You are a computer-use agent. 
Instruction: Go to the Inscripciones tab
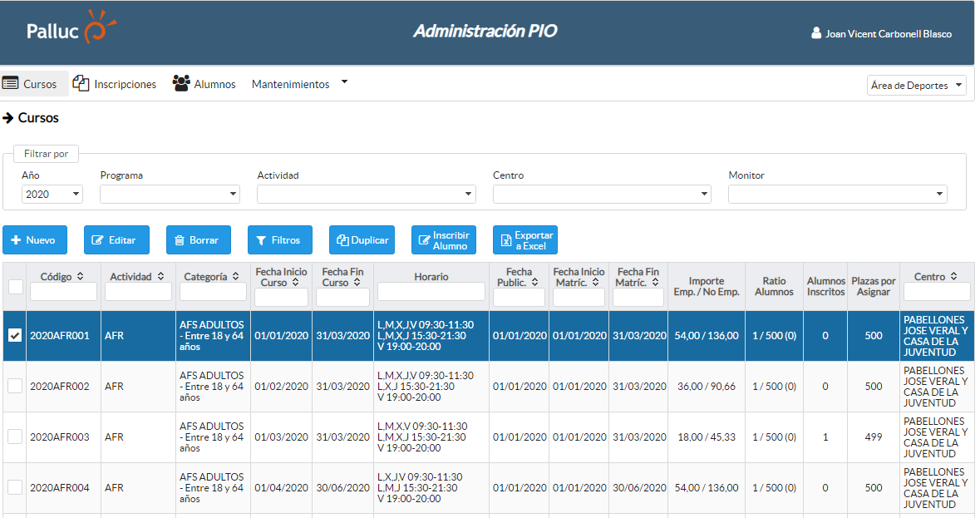125,84
